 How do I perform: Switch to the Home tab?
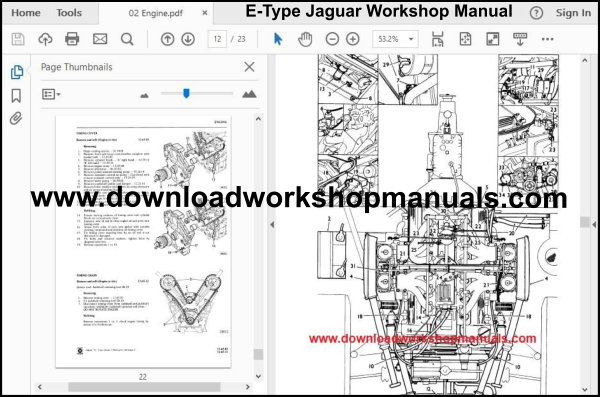(26, 13)
